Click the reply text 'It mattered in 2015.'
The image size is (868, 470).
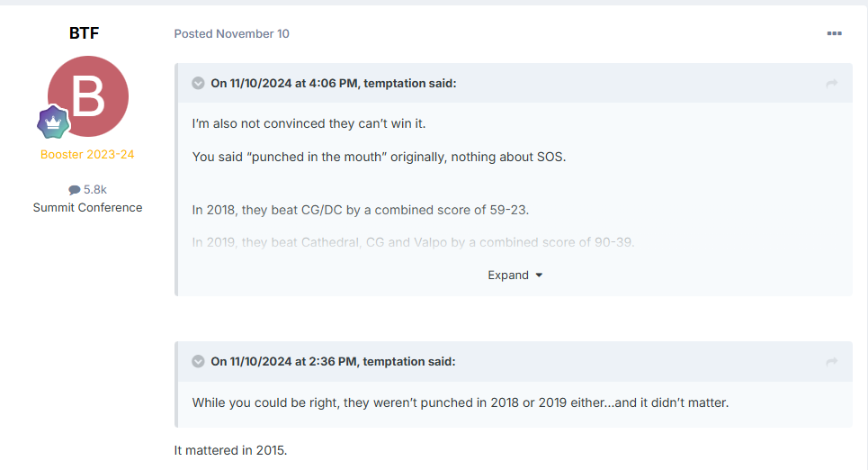pos(230,450)
